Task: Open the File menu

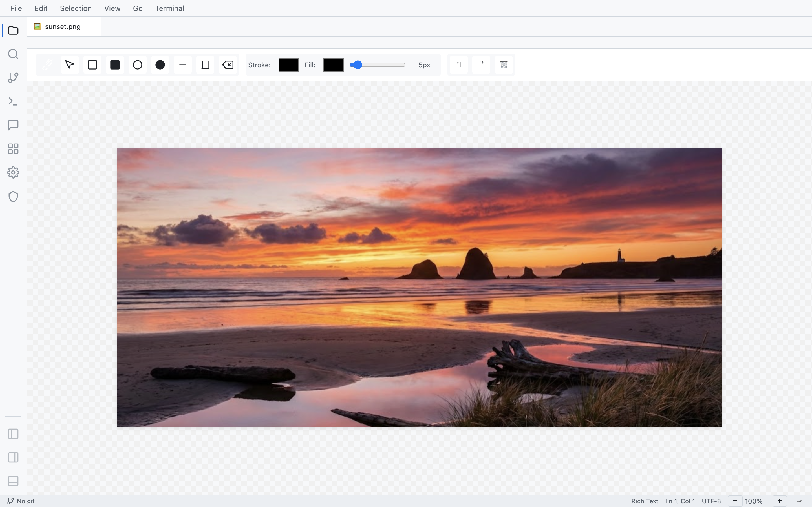Action: pyautogui.click(x=16, y=8)
